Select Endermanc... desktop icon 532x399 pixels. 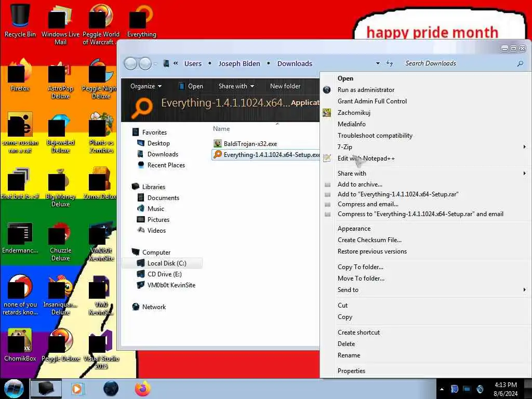[20, 237]
